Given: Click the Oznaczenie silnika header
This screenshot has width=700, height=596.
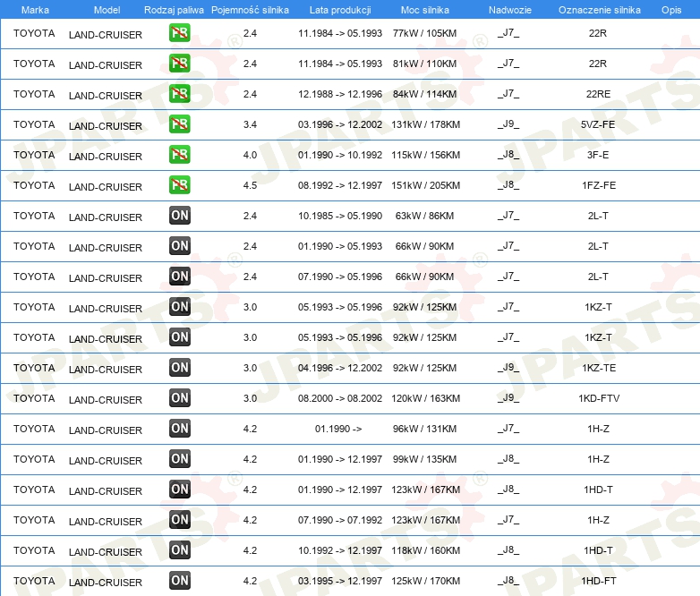Looking at the screenshot, I should coord(599,10).
